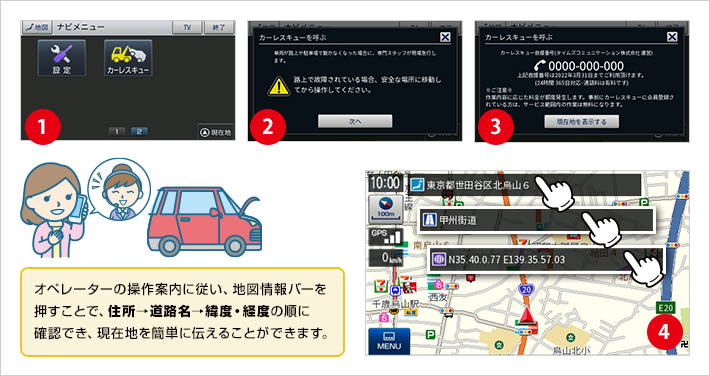This screenshot has height=376, width=710.
Task: Tap the 甲州街道 road name bar
Action: 537,221
